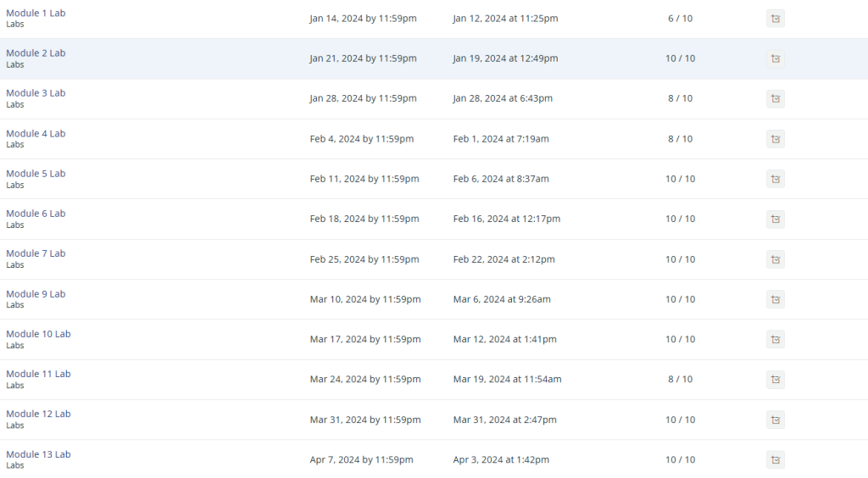The height and width of the screenshot is (478, 868).
Task: Open the Module 5 Lab link
Action: [36, 174]
